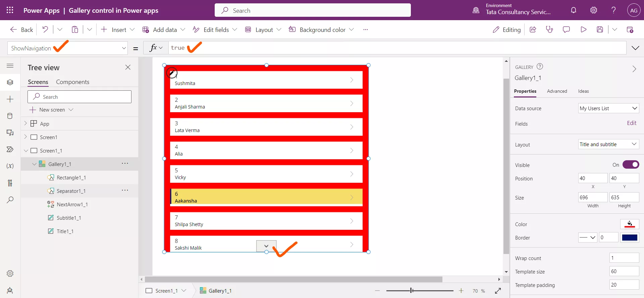This screenshot has width=644, height=298.
Task: Open the Data cylinder icon
Action: [x=10, y=116]
